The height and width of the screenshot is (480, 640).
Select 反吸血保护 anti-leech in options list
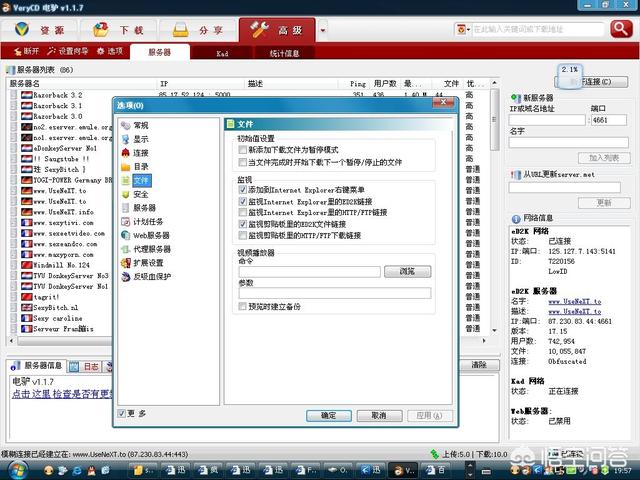(x=146, y=277)
